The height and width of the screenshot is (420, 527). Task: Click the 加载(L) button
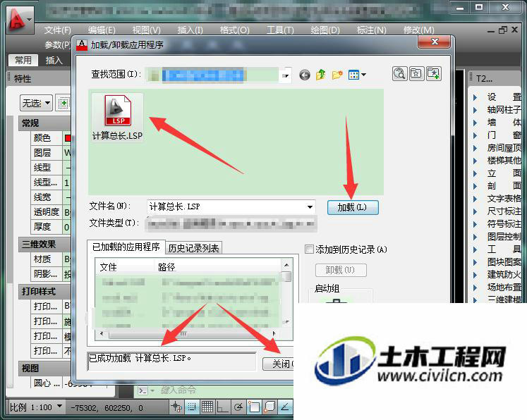[353, 207]
